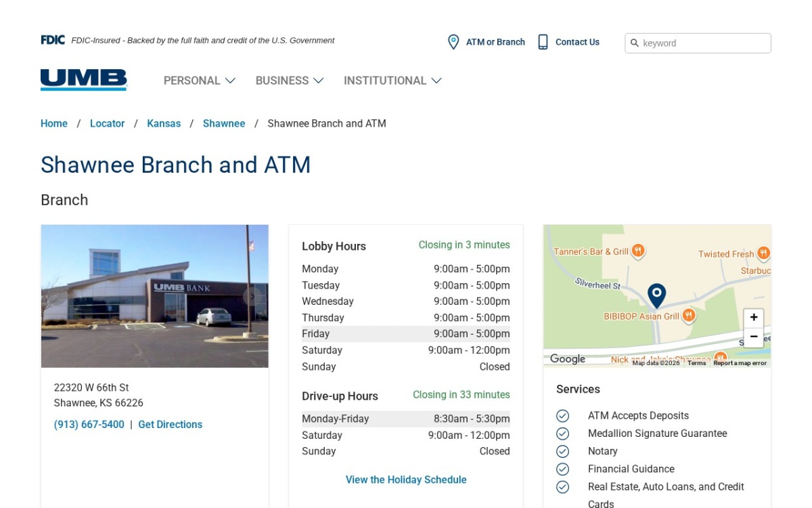Image resolution: width=812 pixels, height=508 pixels.
Task: Click the UMB logo
Action: (84, 80)
